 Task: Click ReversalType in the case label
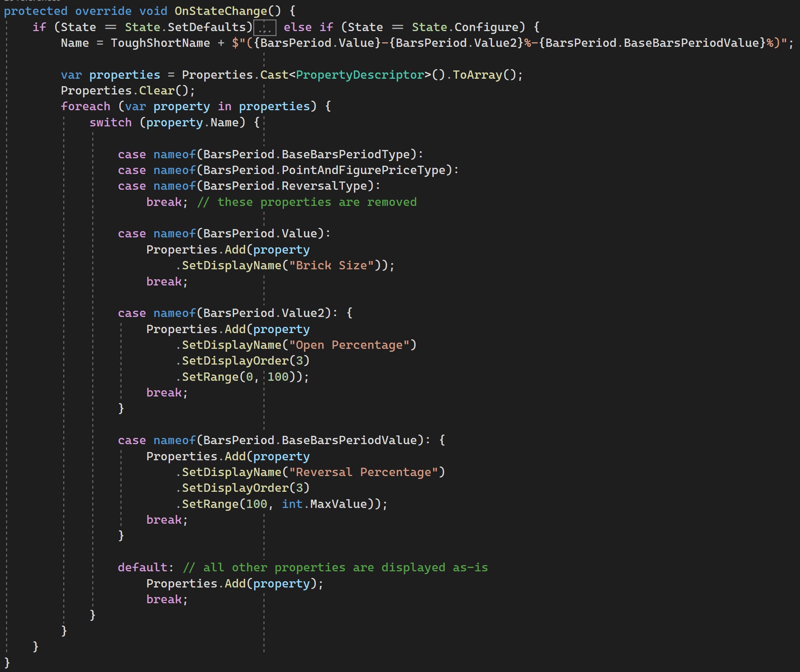pyautogui.click(x=324, y=186)
